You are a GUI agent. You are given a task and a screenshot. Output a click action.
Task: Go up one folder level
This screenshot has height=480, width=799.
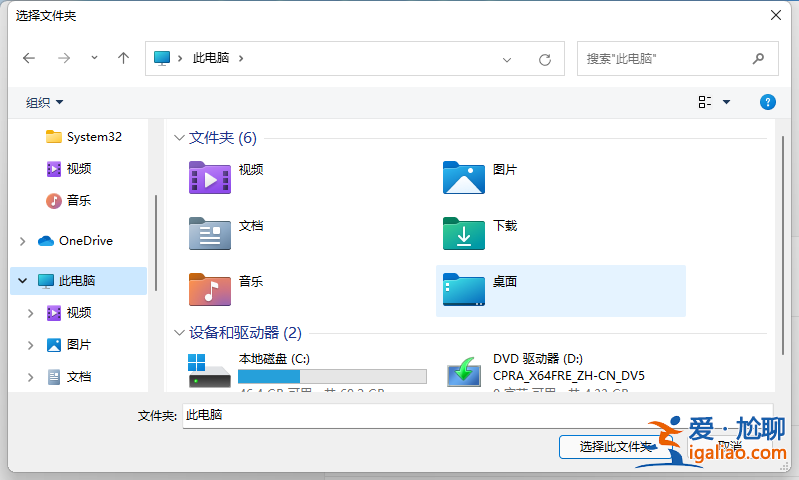[x=123, y=58]
